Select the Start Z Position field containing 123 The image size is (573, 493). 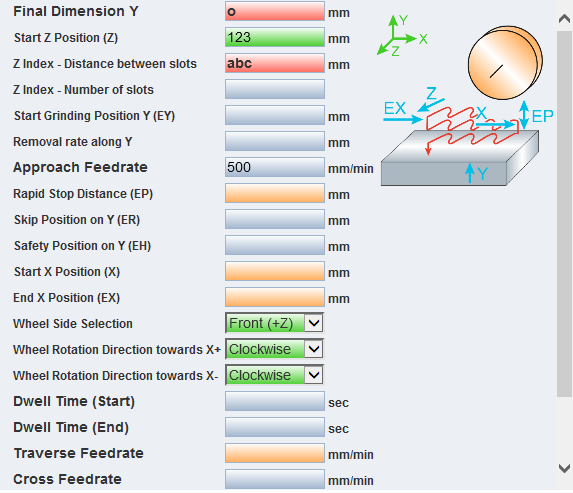pos(275,37)
